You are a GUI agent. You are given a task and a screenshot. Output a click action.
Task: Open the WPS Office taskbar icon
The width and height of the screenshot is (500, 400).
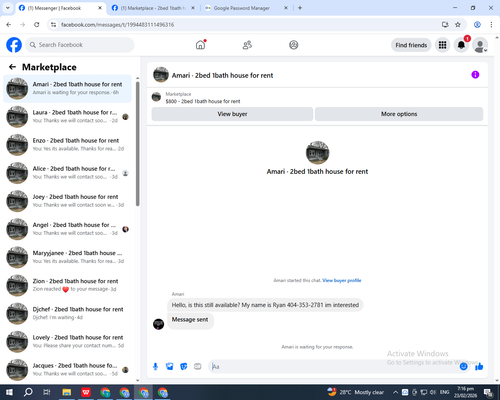coord(86,392)
